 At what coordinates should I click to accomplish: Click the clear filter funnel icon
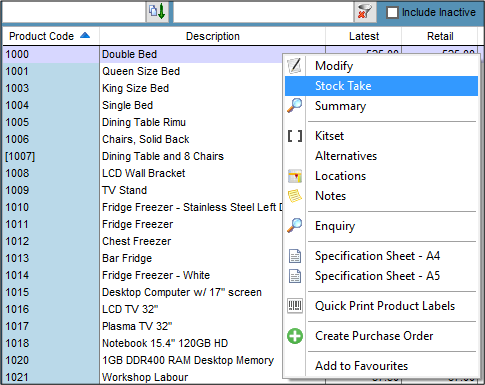point(365,12)
